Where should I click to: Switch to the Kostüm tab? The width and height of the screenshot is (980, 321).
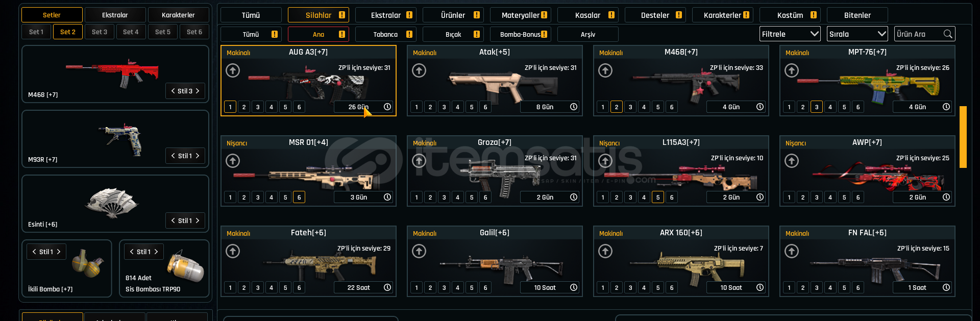point(790,15)
